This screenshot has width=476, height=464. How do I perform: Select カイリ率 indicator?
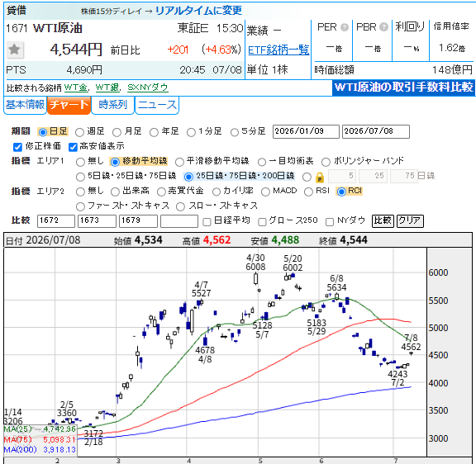point(217,192)
